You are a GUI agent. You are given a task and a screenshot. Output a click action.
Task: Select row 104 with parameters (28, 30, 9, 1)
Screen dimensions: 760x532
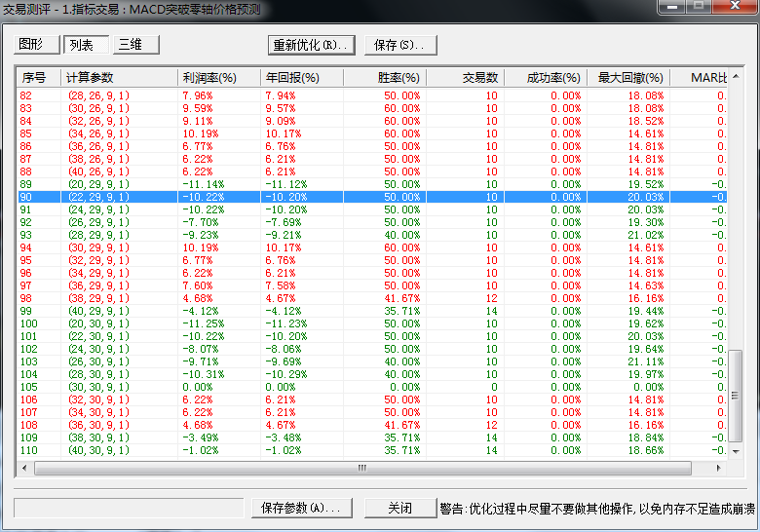[372, 374]
